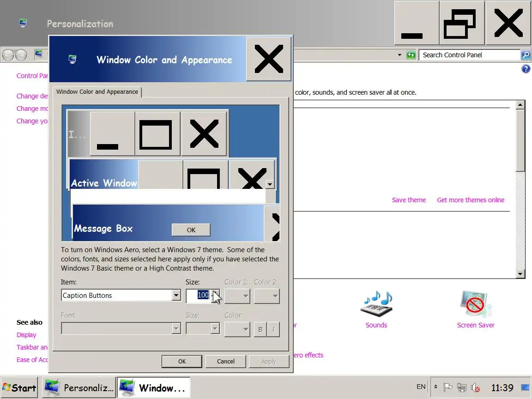Click the Action Center flag tray icon
Image resolution: width=532 pixels, height=399 pixels.
pyautogui.click(x=448, y=387)
